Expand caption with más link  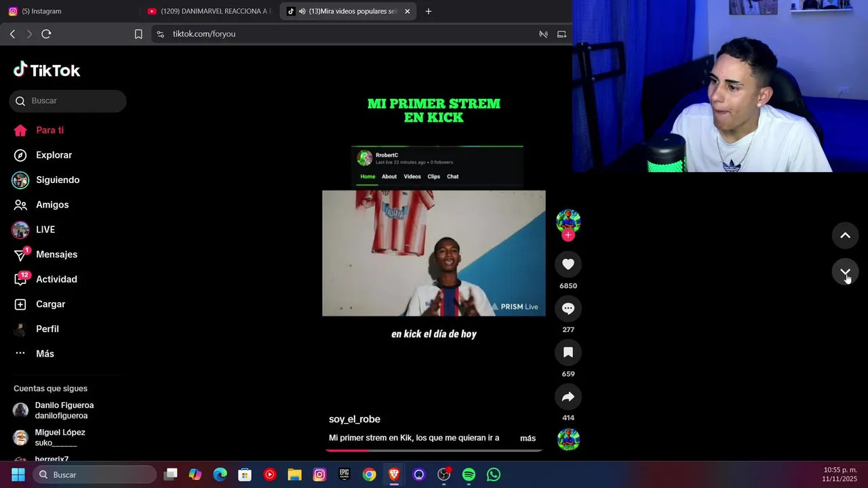(x=528, y=439)
